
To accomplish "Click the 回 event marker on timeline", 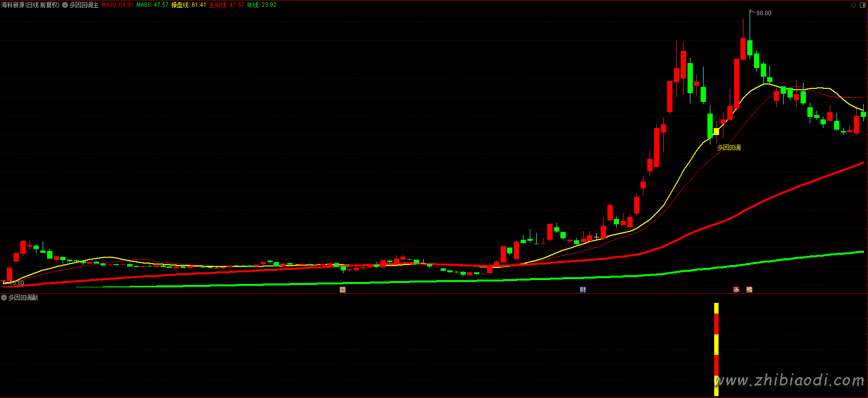I will pos(343,290).
